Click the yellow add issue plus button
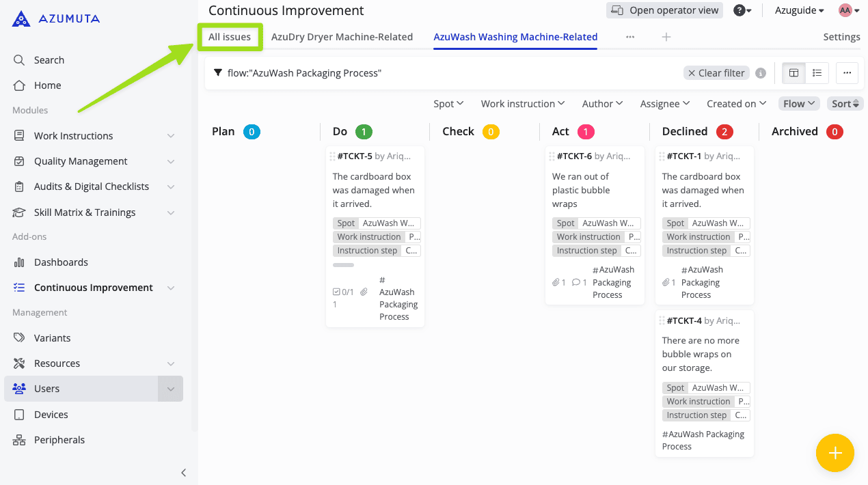This screenshot has width=868, height=485. 835,453
